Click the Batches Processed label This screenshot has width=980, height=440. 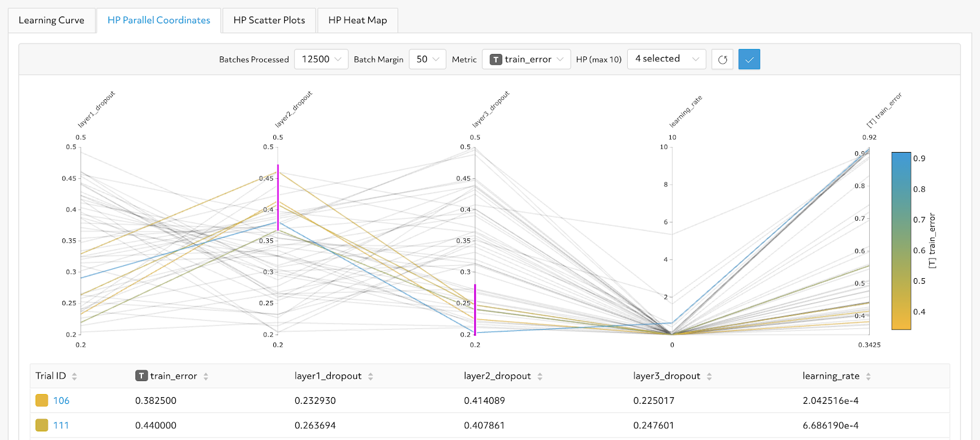(x=254, y=59)
